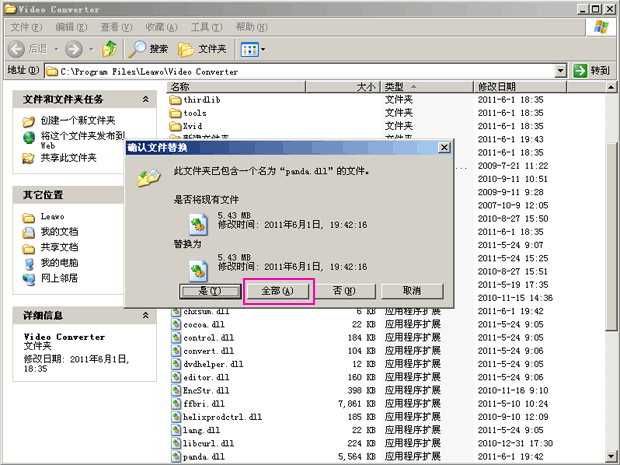Viewport: 620px width, 465px height.
Task: Open the 帮助(H) menu
Action: (251, 27)
